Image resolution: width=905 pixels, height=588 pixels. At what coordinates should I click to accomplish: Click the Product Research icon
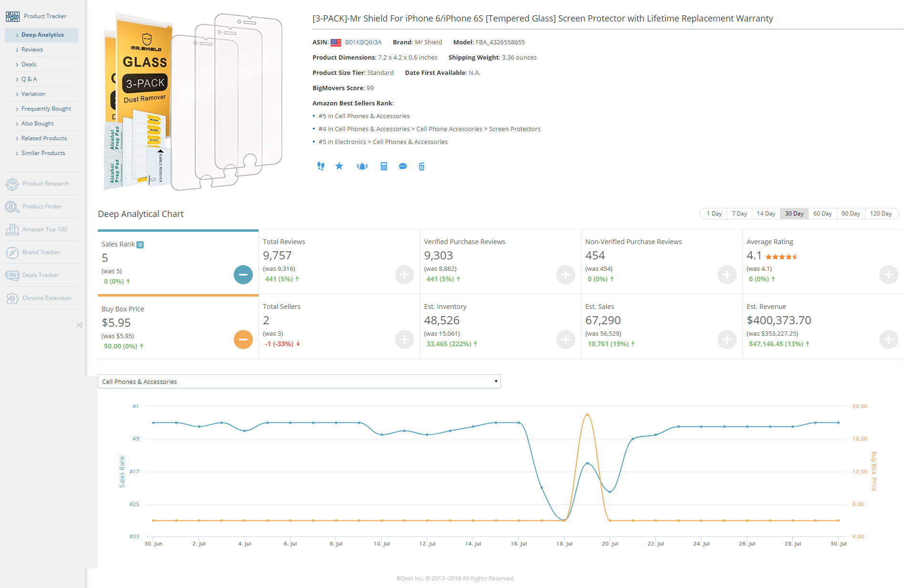pos(12,184)
